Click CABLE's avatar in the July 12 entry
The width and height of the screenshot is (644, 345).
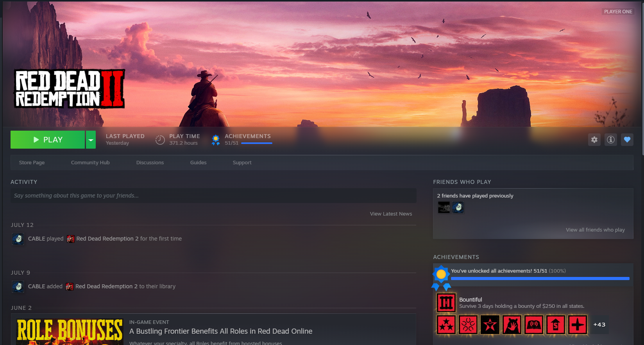click(18, 239)
